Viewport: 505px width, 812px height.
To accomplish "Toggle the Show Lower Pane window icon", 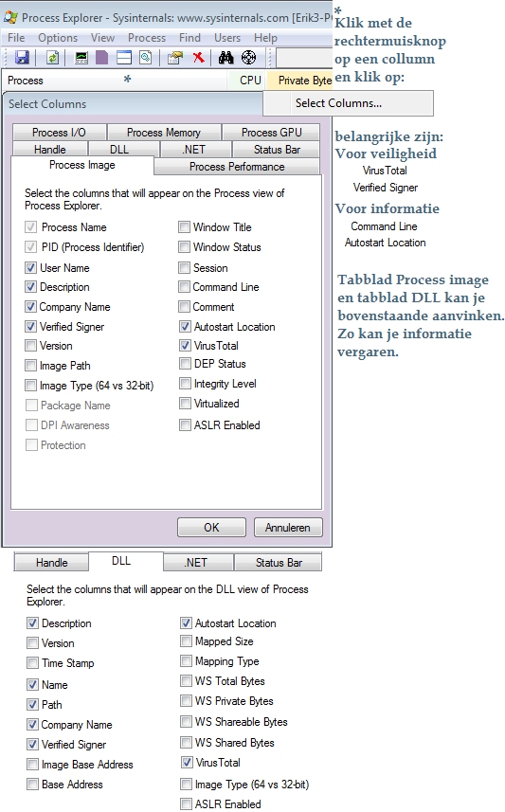I will tap(124, 58).
